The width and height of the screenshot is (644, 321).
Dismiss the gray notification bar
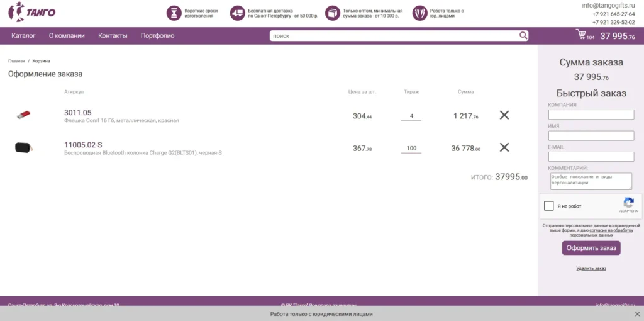click(637, 314)
